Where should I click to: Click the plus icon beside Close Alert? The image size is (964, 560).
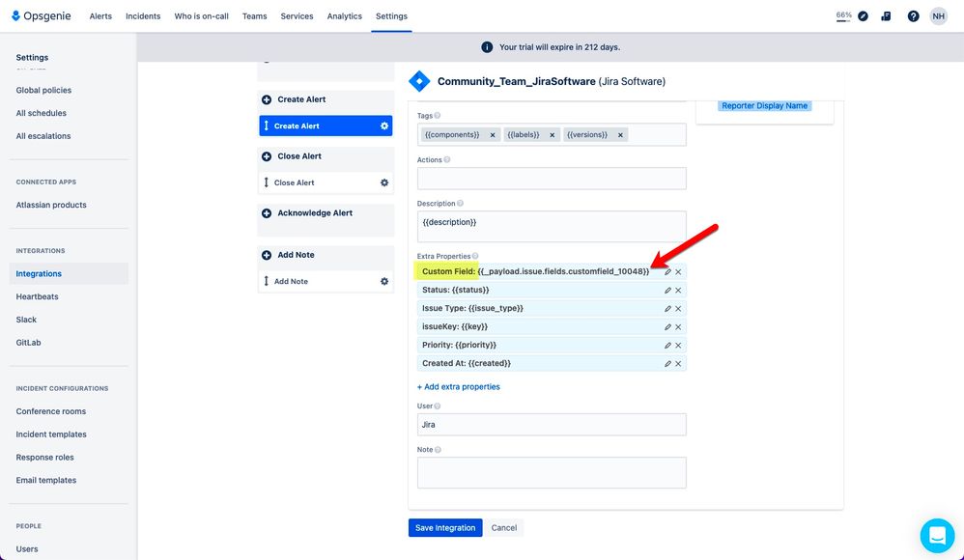coord(267,156)
